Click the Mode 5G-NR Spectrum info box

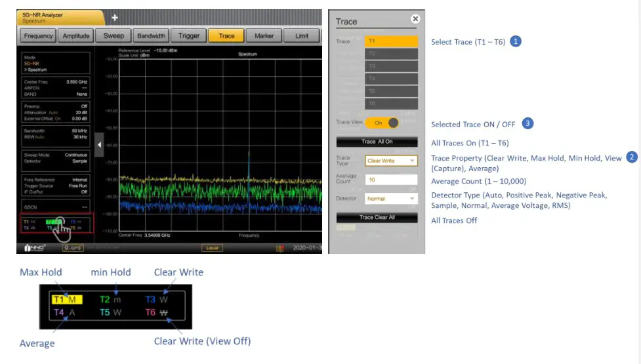[56, 64]
